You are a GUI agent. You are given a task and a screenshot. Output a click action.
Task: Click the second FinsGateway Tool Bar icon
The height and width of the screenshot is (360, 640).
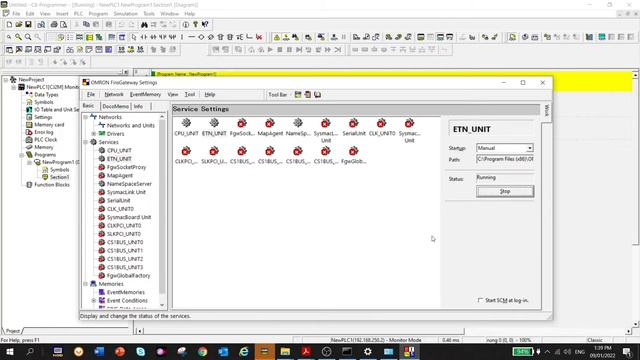tap(308, 94)
